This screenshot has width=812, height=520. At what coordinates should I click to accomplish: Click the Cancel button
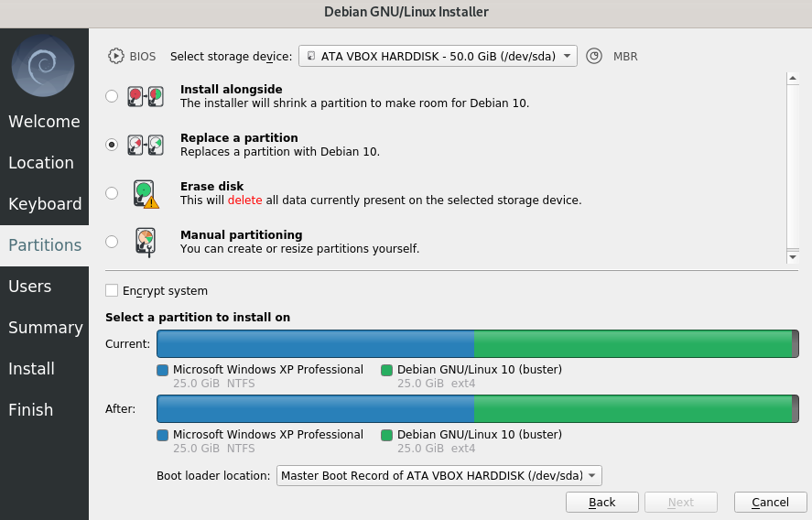(x=770, y=503)
